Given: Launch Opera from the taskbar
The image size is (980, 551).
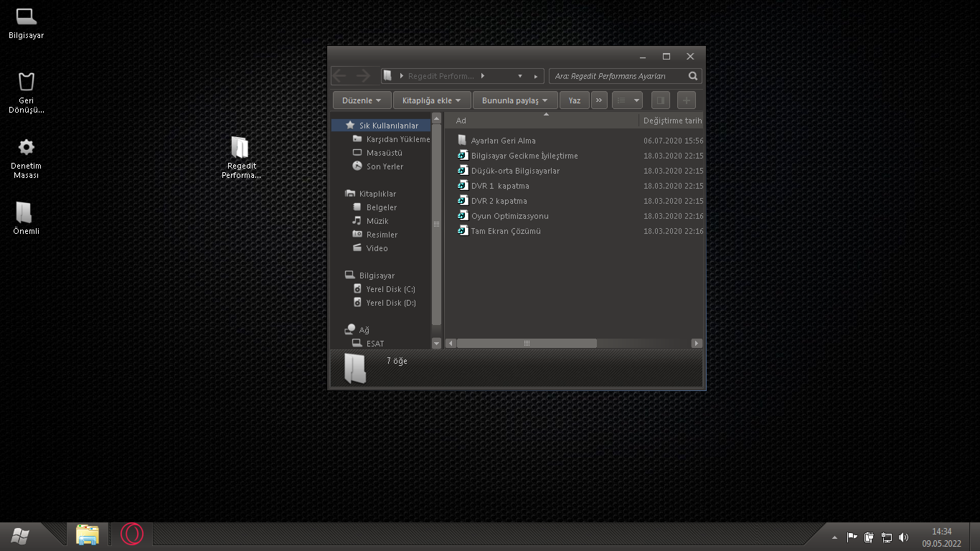Looking at the screenshot, I should coord(132,534).
